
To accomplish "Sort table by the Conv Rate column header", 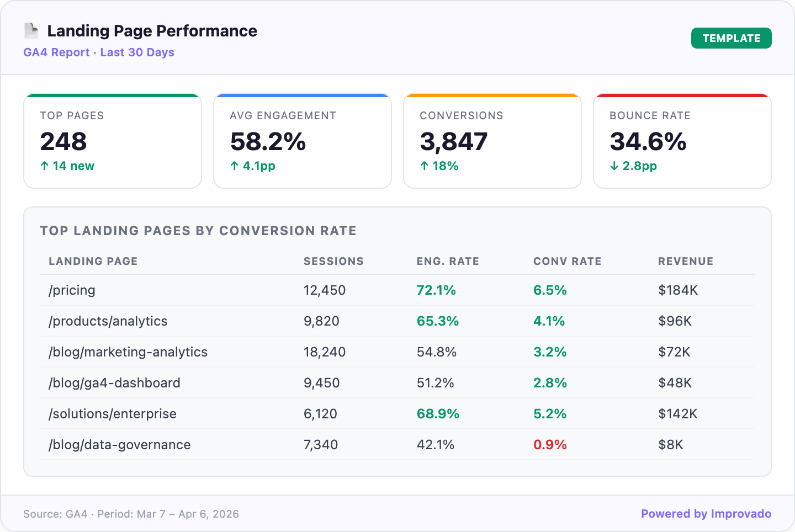I will [x=567, y=261].
